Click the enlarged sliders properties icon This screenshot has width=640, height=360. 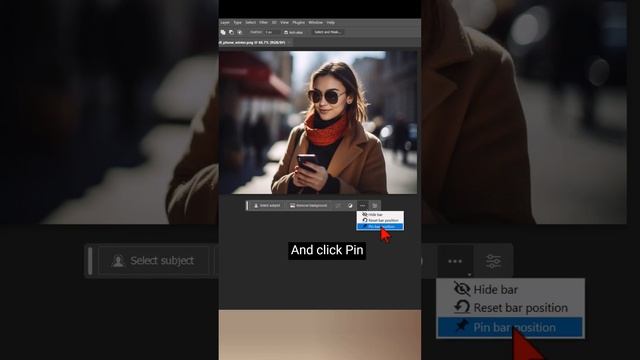[x=493, y=261]
